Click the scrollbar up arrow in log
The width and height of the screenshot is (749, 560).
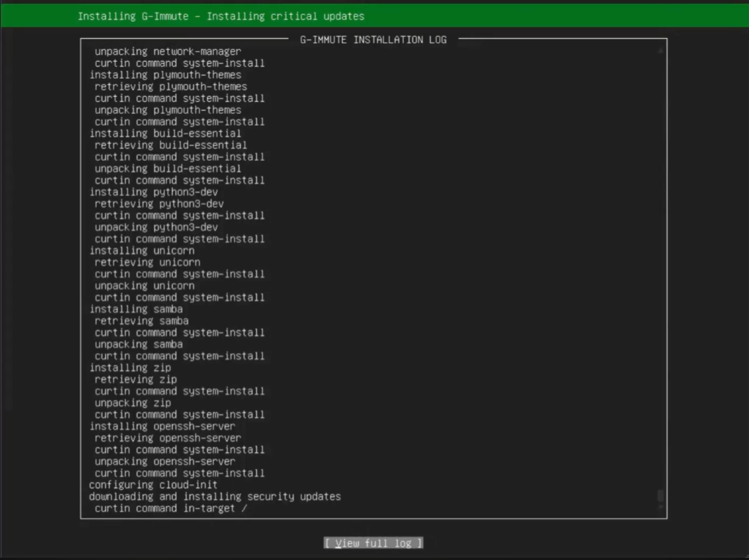660,50
